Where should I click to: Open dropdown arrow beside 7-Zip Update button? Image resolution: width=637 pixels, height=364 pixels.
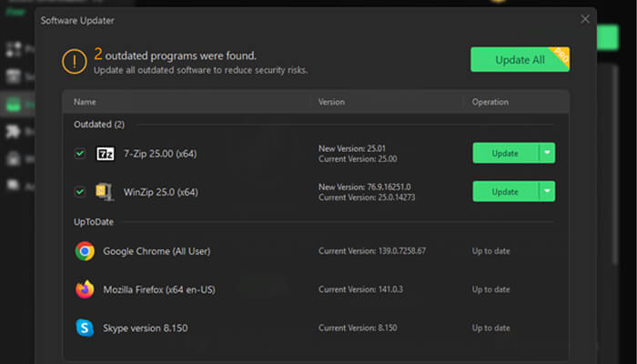(547, 153)
